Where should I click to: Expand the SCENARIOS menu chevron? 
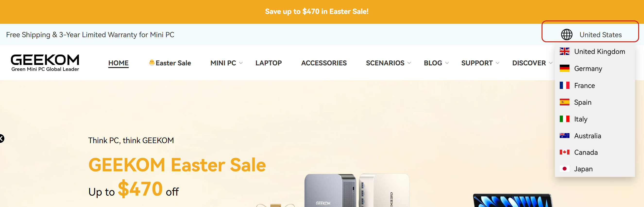coord(409,63)
